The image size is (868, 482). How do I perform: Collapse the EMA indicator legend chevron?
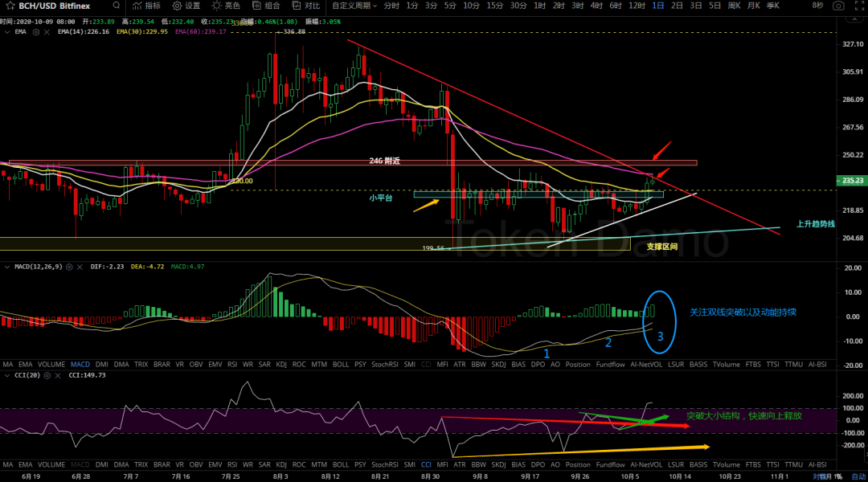[6, 32]
